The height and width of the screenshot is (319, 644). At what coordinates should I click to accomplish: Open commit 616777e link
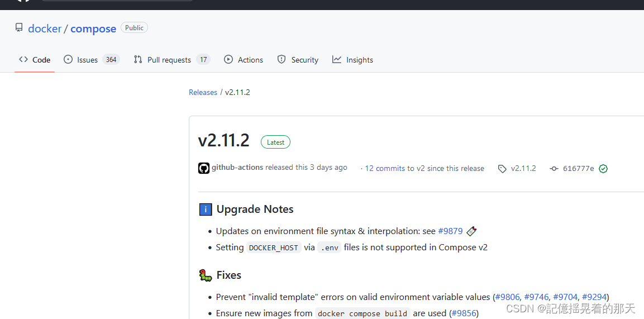[x=578, y=168]
